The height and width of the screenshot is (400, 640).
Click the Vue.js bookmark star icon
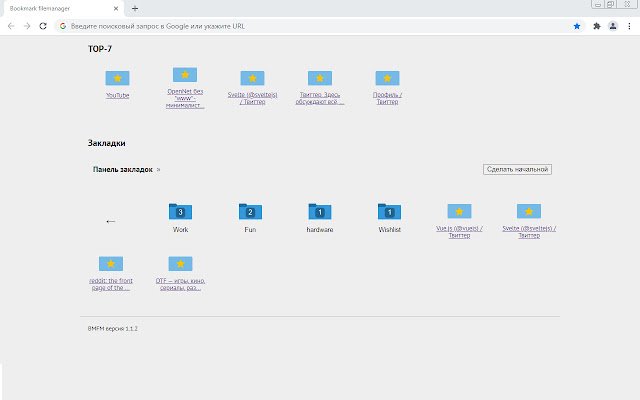[459, 211]
